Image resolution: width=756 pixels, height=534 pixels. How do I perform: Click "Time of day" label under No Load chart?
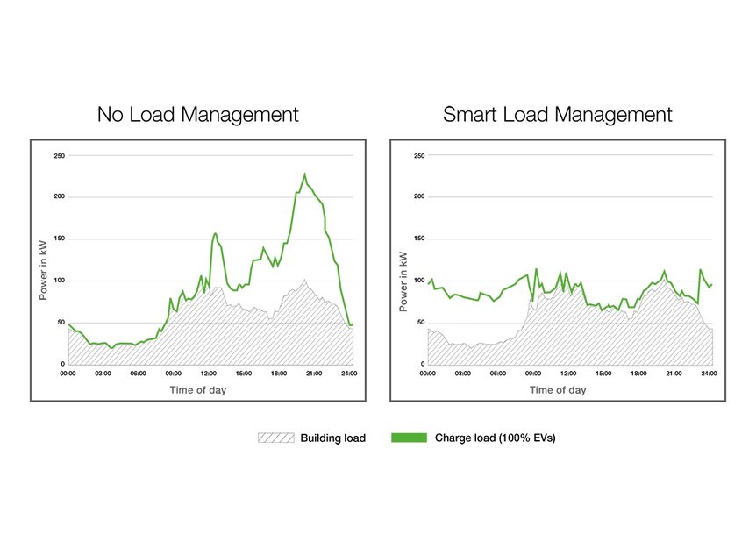[x=198, y=390]
